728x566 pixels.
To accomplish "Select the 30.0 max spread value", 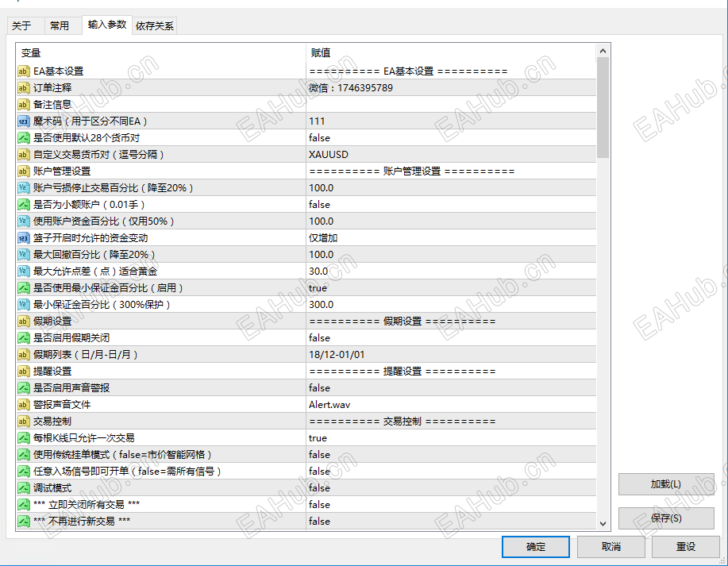I will click(318, 271).
